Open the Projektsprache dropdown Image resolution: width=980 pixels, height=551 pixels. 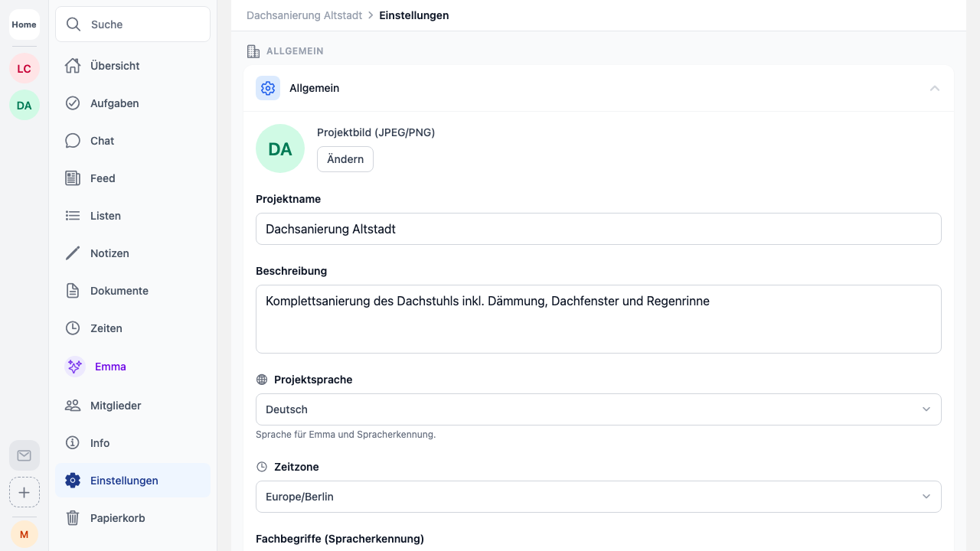point(598,409)
